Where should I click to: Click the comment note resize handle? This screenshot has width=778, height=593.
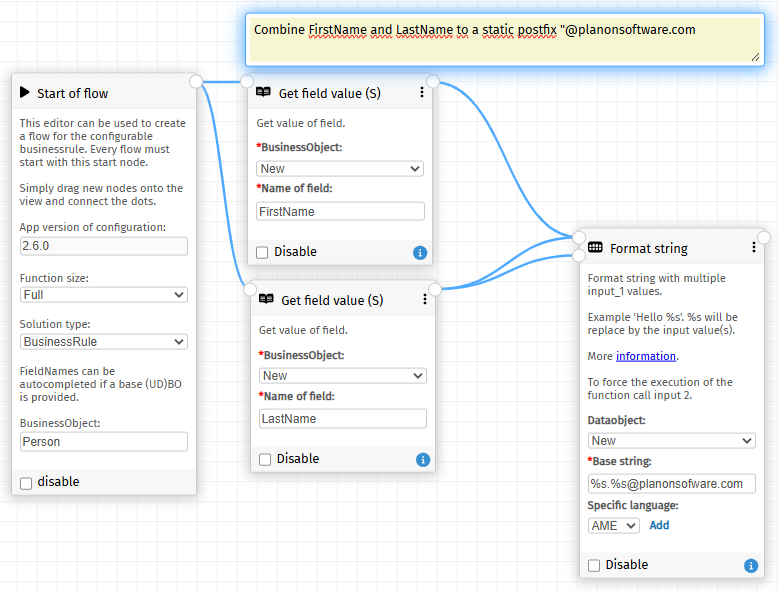point(755,58)
